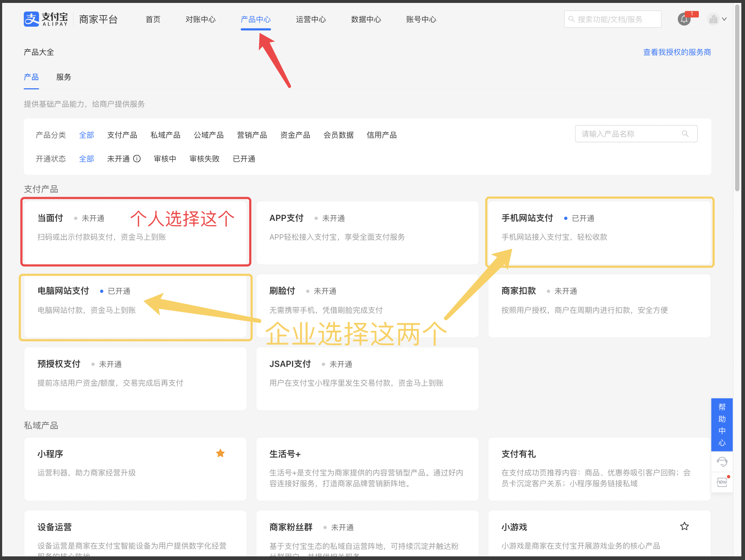The height and width of the screenshot is (560, 745).
Task: Open the JSAPI支付 product card
Action: click(367, 379)
